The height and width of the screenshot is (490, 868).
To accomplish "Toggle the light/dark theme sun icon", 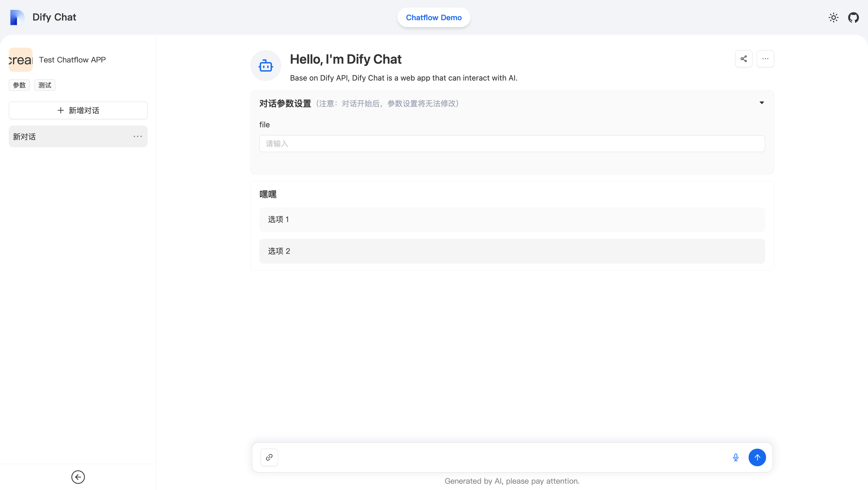I will pyautogui.click(x=833, y=17).
